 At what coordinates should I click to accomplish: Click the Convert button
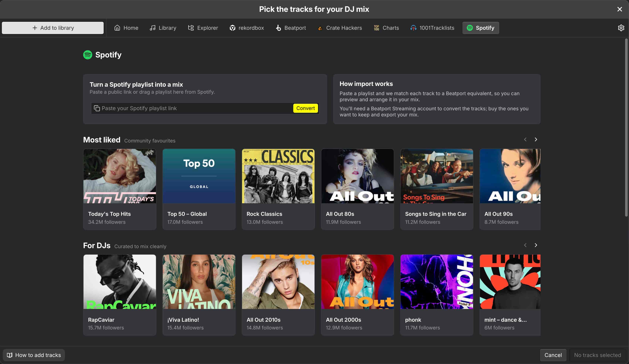305,108
